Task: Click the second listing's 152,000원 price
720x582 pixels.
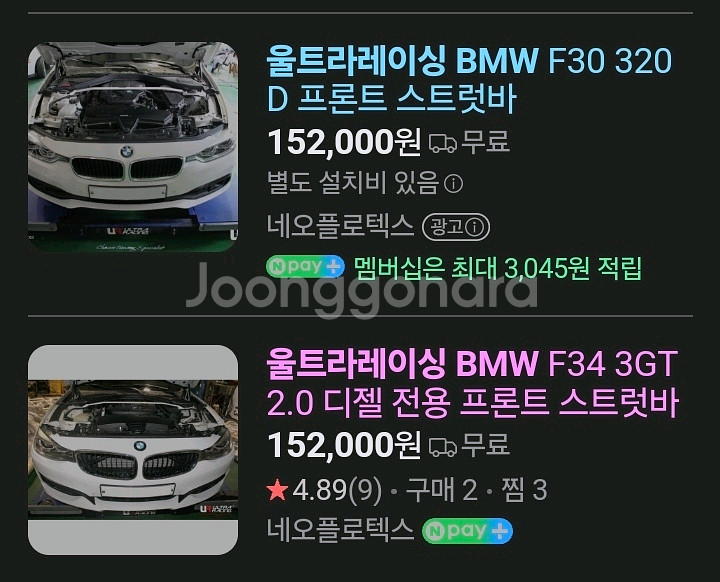Action: pos(344,445)
